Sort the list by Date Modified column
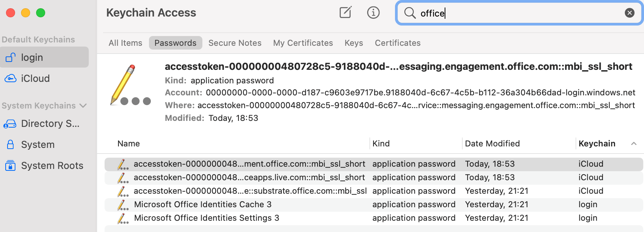644x232 pixels. tap(492, 144)
